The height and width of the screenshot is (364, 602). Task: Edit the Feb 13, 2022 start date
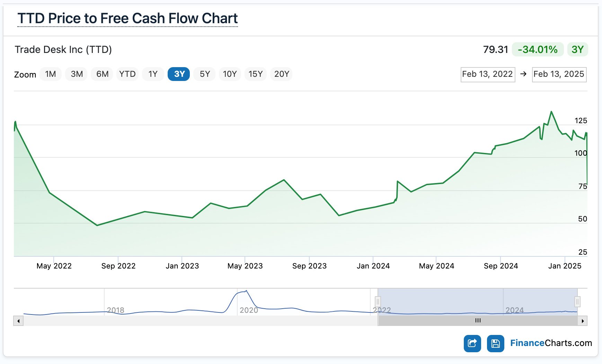[487, 74]
